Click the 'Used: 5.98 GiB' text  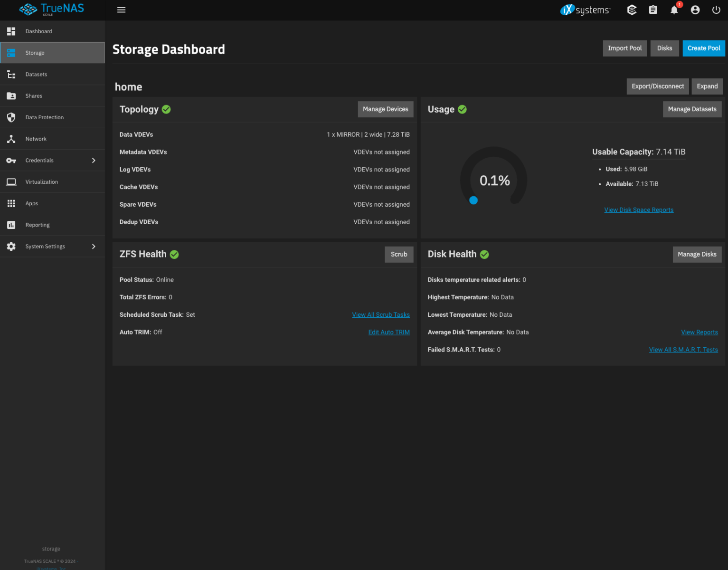click(x=626, y=170)
